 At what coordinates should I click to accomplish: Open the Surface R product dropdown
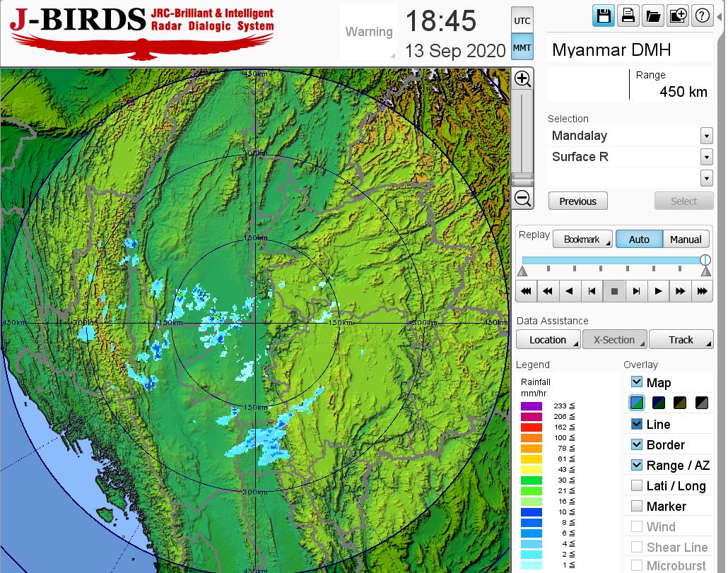tap(706, 157)
